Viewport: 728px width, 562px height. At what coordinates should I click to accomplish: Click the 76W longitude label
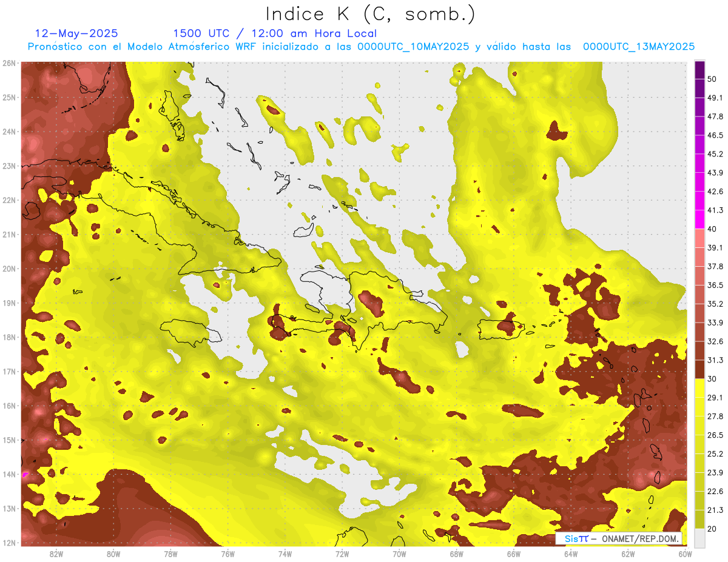pos(227,554)
